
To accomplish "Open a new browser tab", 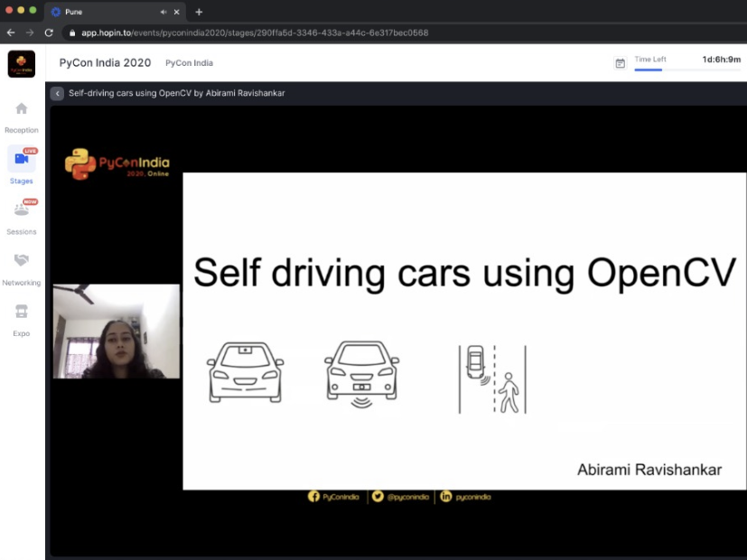I will pos(199,12).
